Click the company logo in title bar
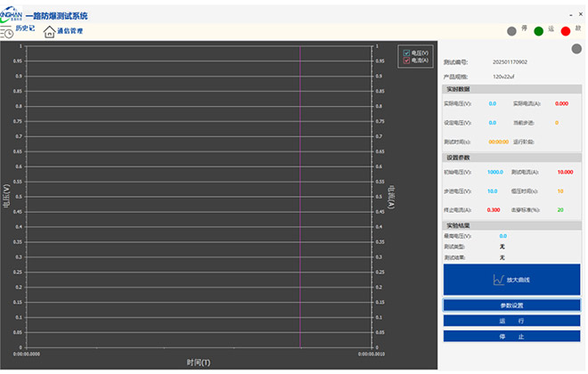588x374 pixels. 11,15
